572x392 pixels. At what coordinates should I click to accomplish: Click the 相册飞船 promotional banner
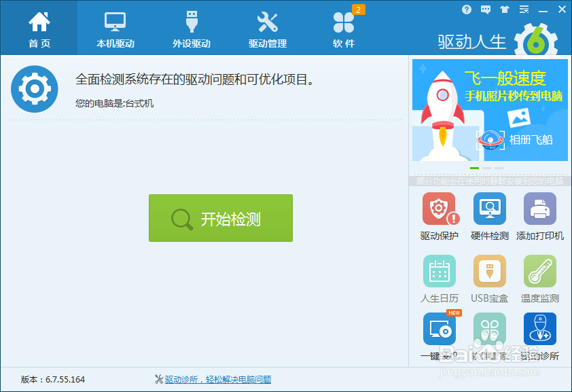pos(489,109)
